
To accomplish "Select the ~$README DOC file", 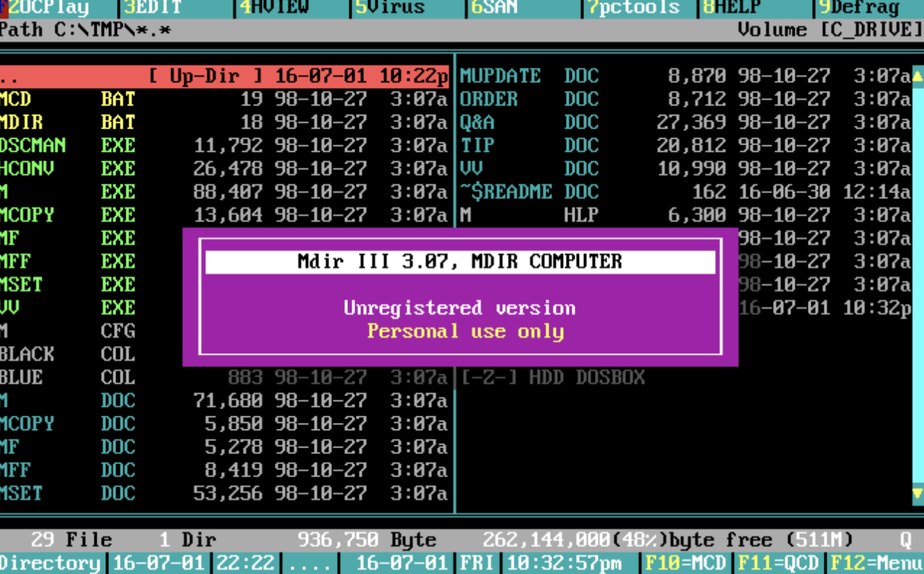I will [x=685, y=193].
